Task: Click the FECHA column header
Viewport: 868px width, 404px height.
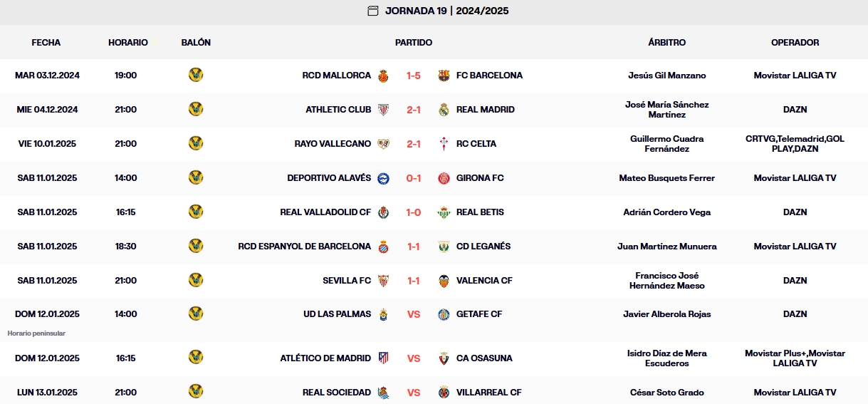Action: point(46,43)
